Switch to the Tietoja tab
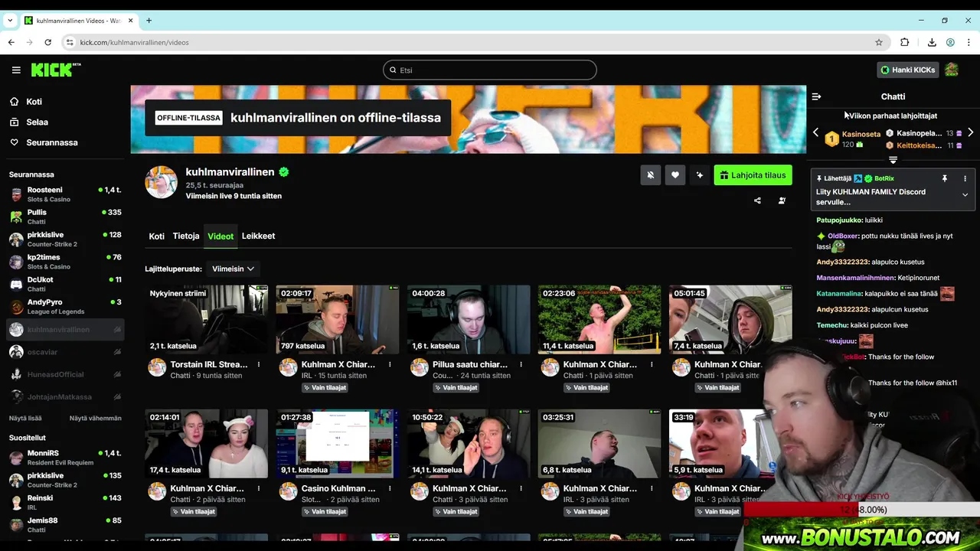980x551 pixels. (x=186, y=236)
